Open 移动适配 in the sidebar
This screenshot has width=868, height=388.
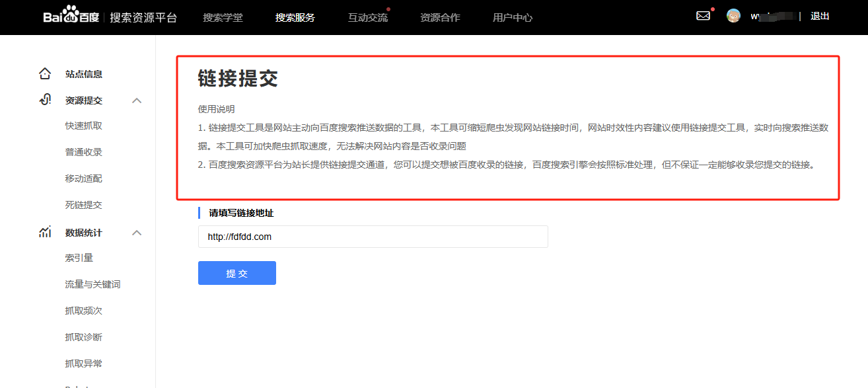point(84,178)
